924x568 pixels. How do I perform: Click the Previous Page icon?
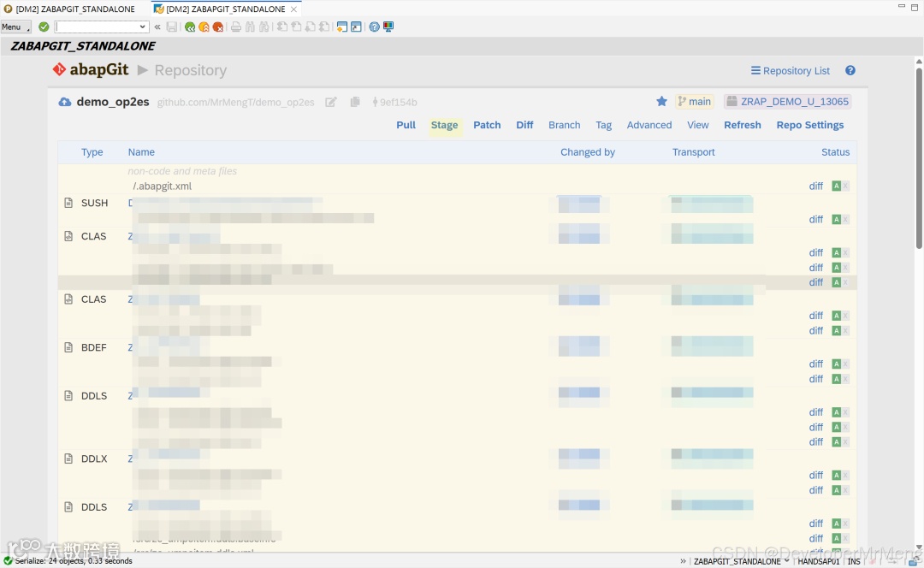[x=296, y=27]
